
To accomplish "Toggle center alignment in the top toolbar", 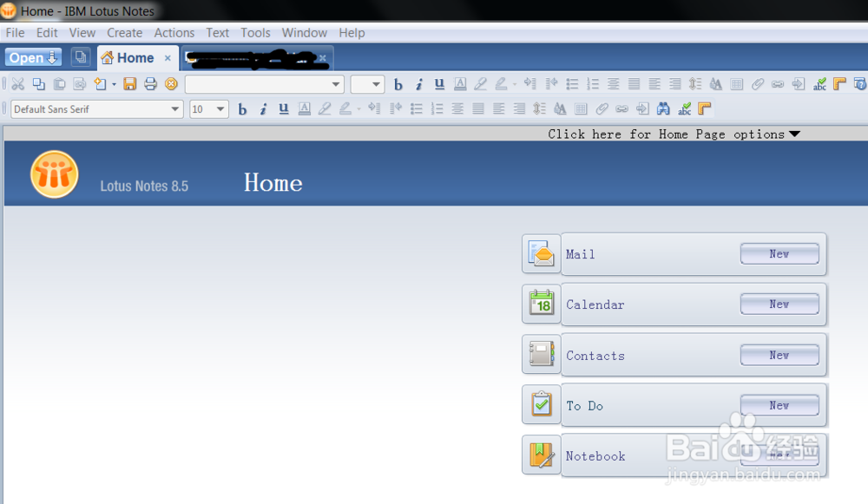I will coord(614,84).
